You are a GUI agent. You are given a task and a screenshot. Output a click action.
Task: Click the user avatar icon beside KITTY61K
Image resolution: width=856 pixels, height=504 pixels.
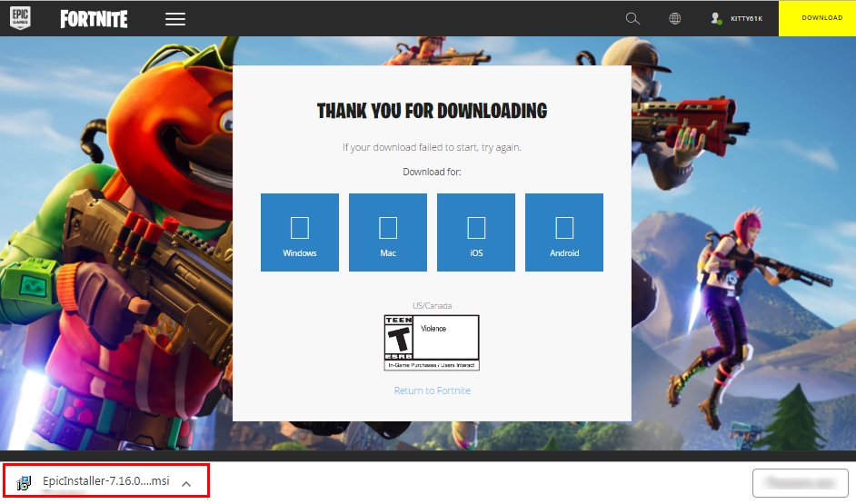click(x=716, y=18)
